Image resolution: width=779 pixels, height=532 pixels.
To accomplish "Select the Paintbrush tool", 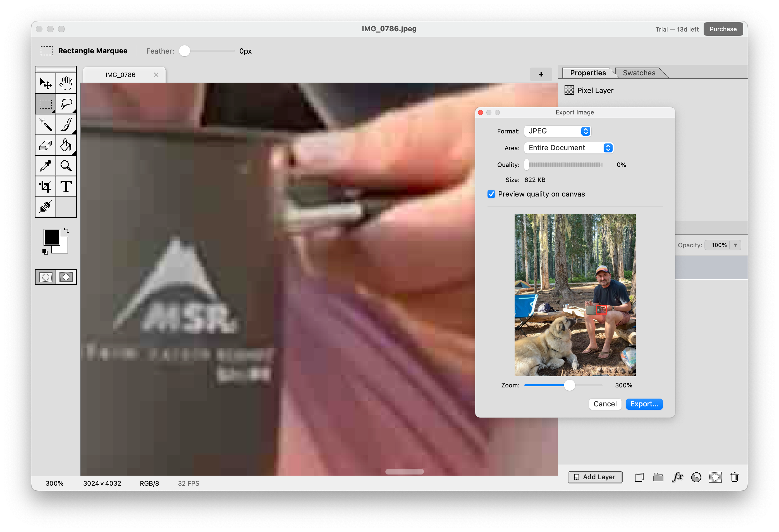I will pyautogui.click(x=66, y=124).
